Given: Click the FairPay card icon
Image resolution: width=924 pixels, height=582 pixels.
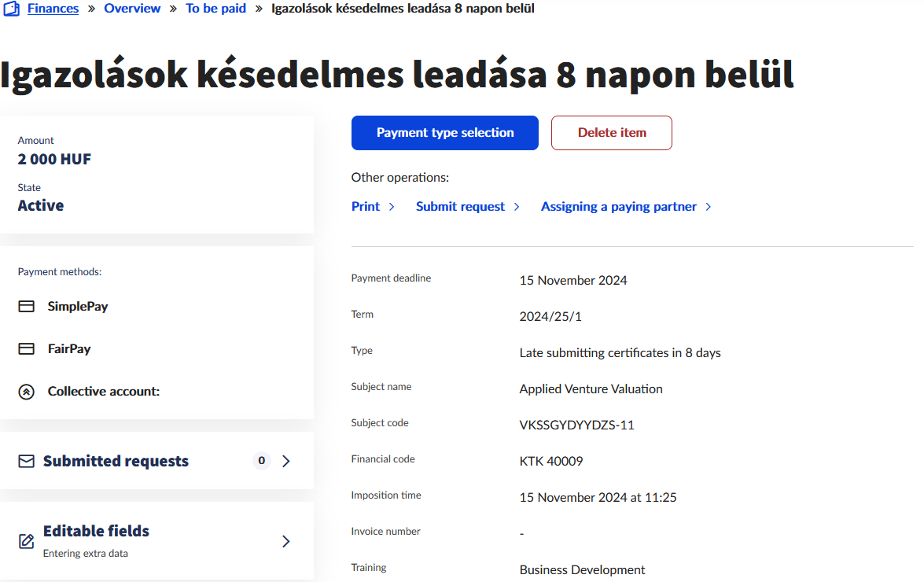Looking at the screenshot, I should click(x=27, y=349).
